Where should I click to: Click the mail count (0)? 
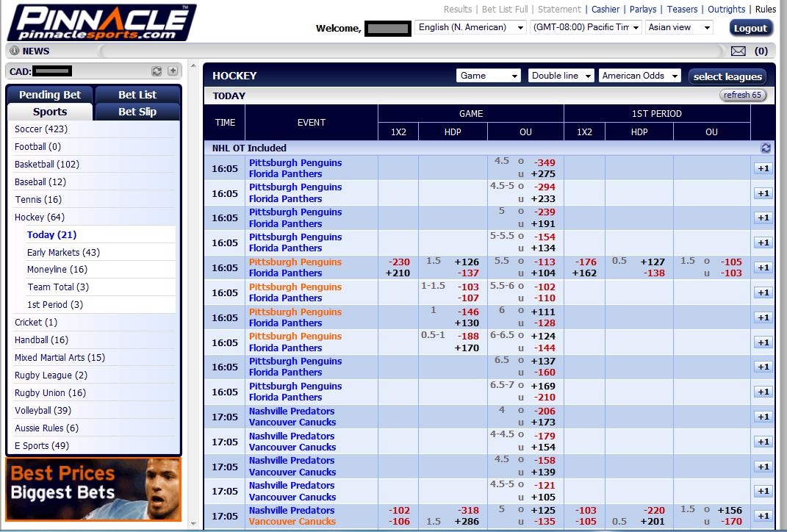(761, 51)
